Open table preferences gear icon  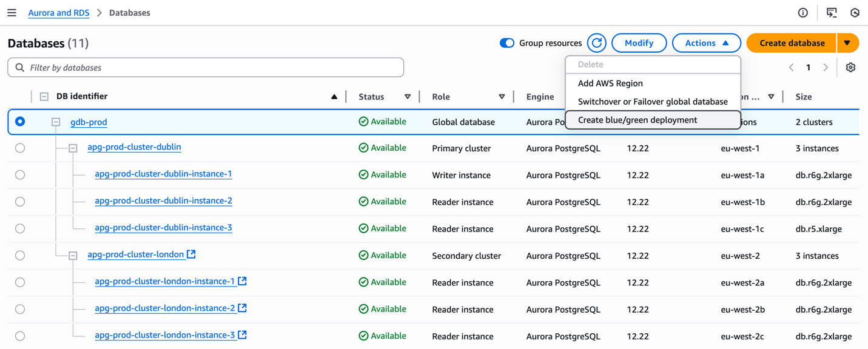coord(850,68)
